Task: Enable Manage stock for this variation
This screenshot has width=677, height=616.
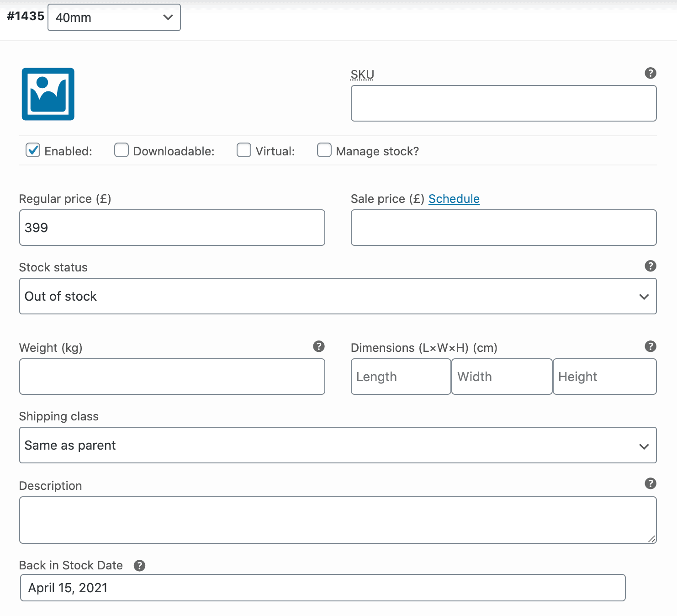Action: click(324, 150)
